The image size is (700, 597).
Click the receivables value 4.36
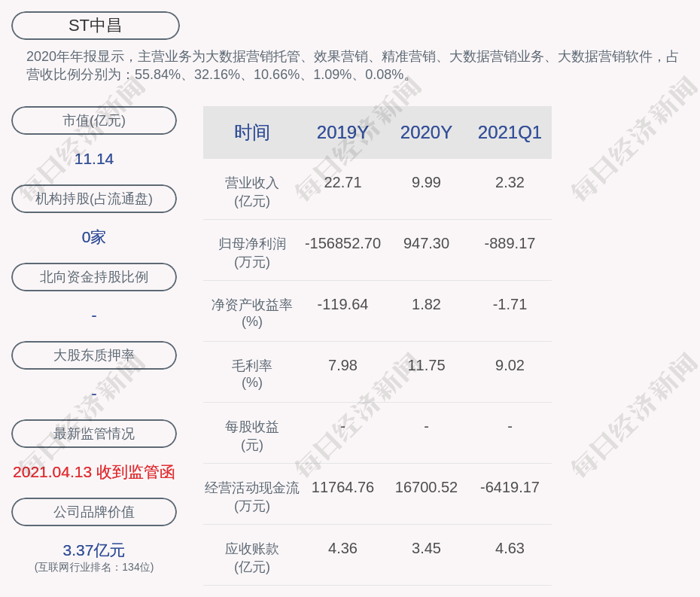(x=342, y=548)
